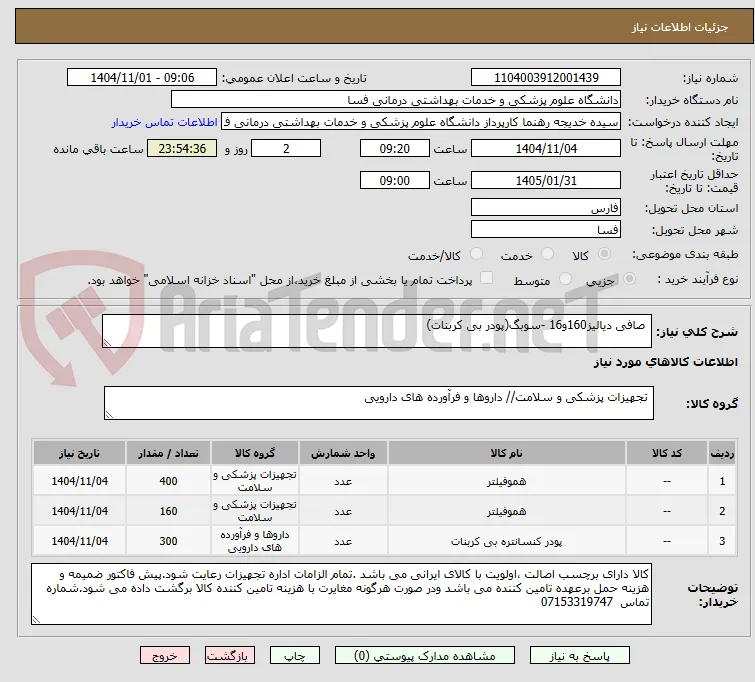755x682 pixels.
Task: Click the نام کالا column header
Action: [x=507, y=453]
